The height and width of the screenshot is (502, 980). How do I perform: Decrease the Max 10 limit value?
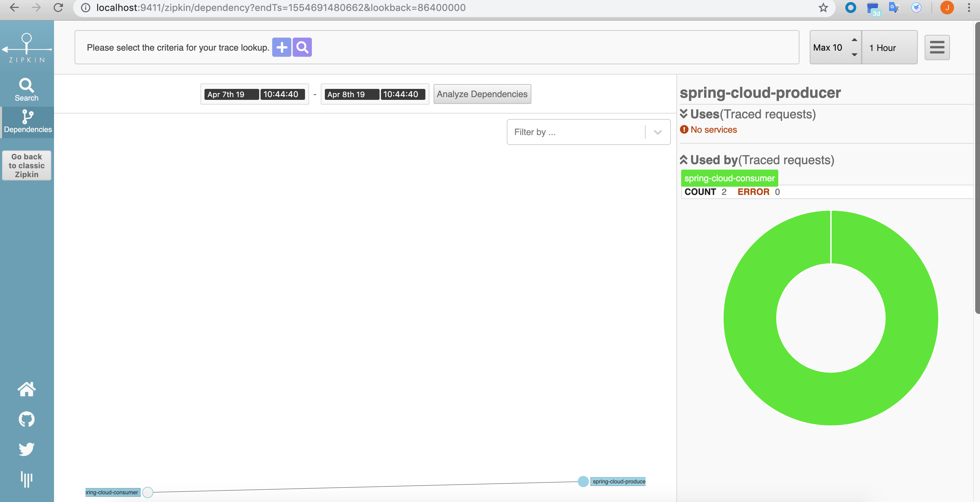(x=854, y=55)
